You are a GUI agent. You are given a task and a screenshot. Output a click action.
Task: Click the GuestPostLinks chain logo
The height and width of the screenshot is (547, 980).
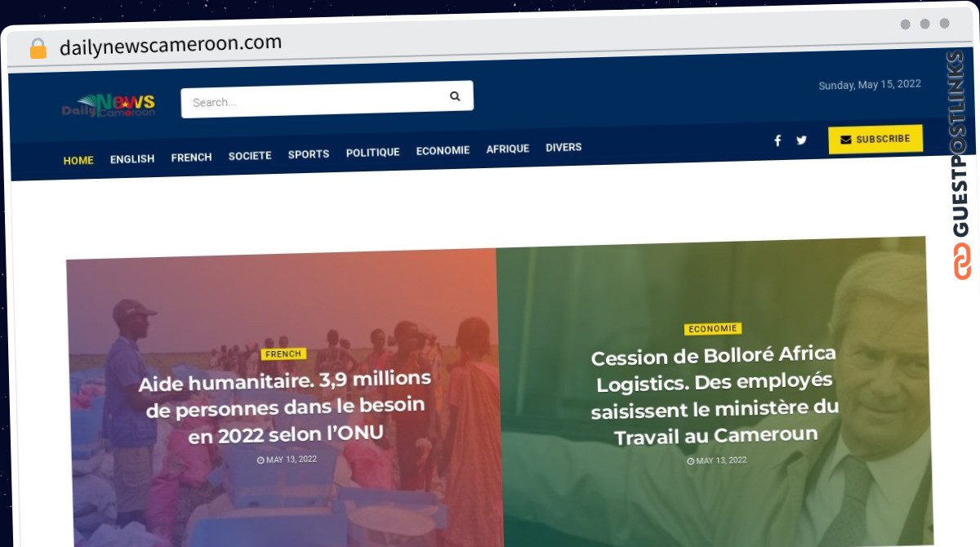point(962,260)
